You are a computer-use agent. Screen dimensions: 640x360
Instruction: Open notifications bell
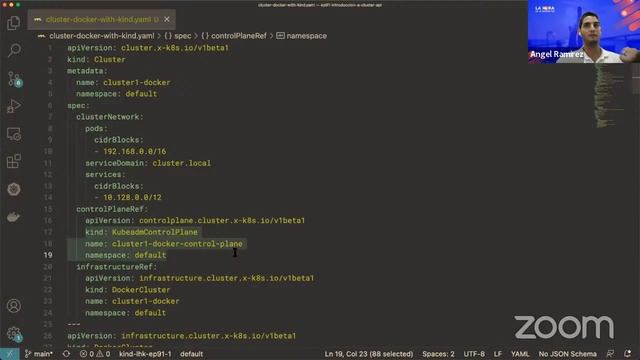click(627, 354)
